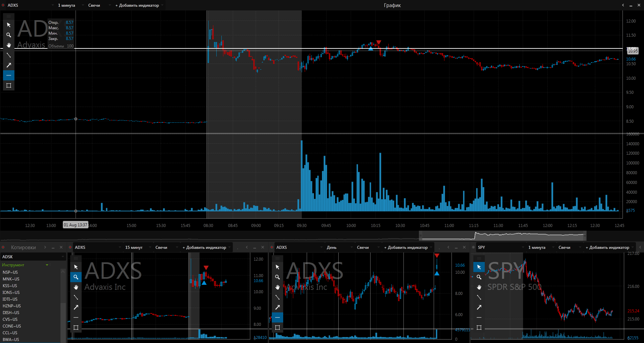This screenshot has height=343, width=644.
Task: Open '1 минута' timeframe dropdown in main chart
Action: coord(70,5)
